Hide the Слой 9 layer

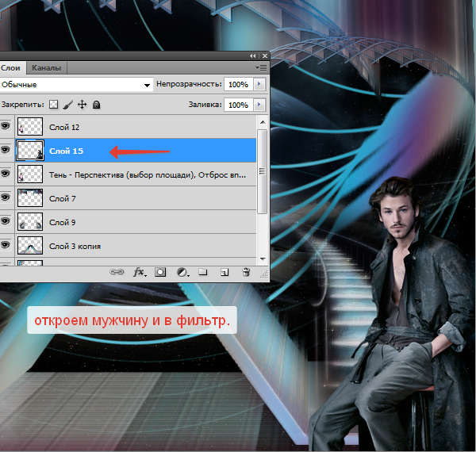[5, 220]
